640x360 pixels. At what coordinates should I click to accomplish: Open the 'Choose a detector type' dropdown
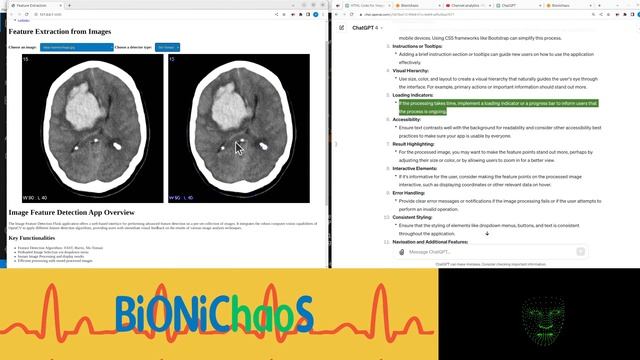point(167,47)
